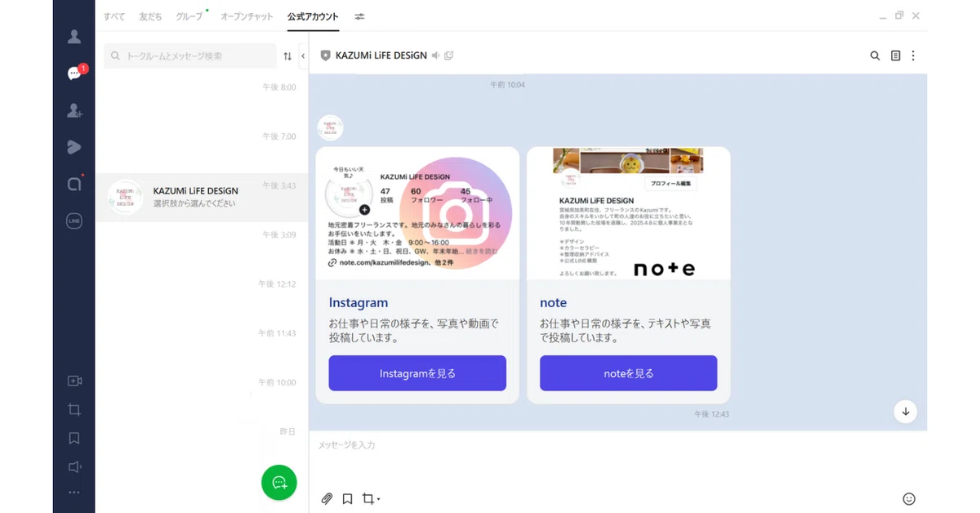Open the Friends profile icon in sidebar

74,37
